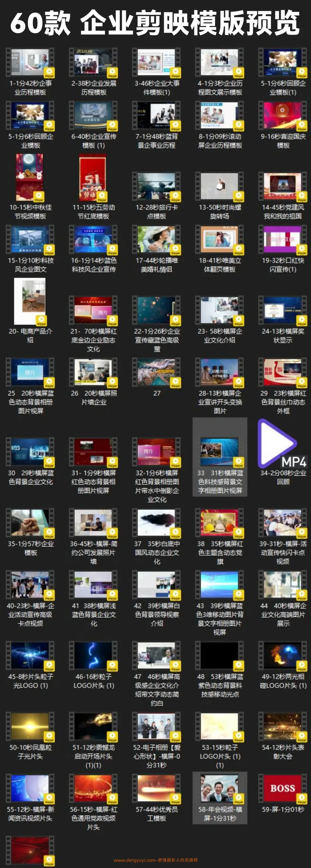Select thumbnail of file 25 20秒横屏蓝色动态背景相册

click(x=30, y=373)
